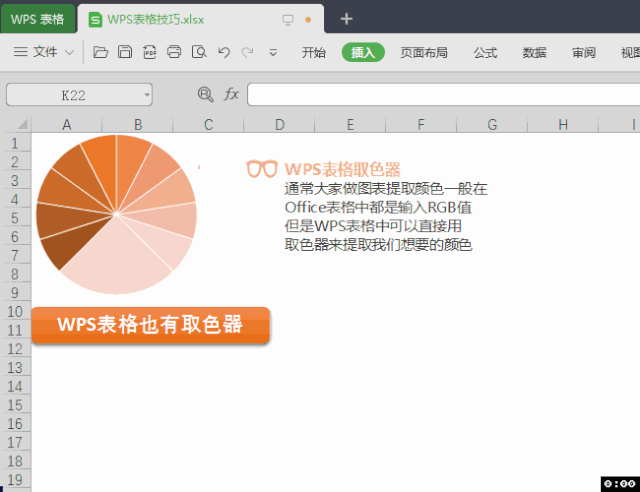
Task: Print the sheet with the printer icon
Action: pyautogui.click(x=174, y=52)
